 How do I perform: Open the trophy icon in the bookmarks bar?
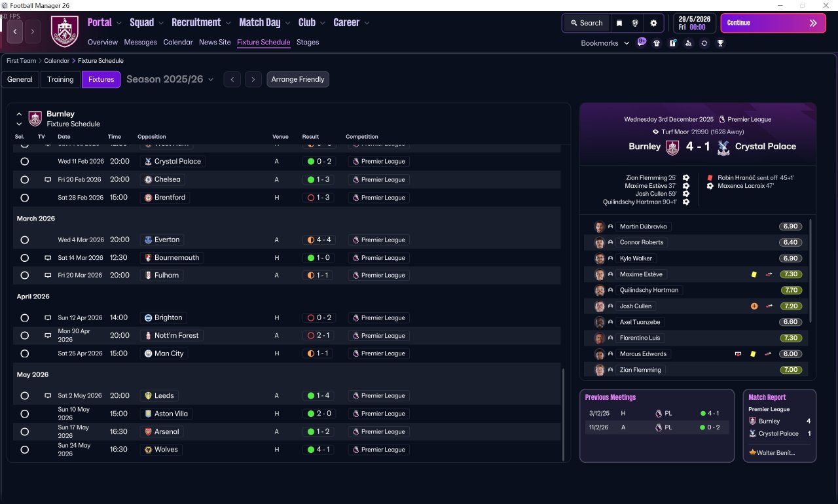[x=720, y=43]
